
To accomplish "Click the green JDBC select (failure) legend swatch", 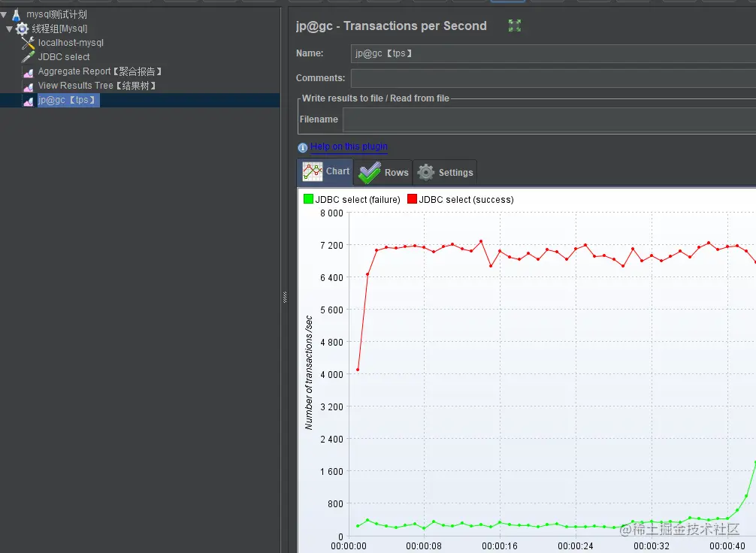I will [308, 198].
